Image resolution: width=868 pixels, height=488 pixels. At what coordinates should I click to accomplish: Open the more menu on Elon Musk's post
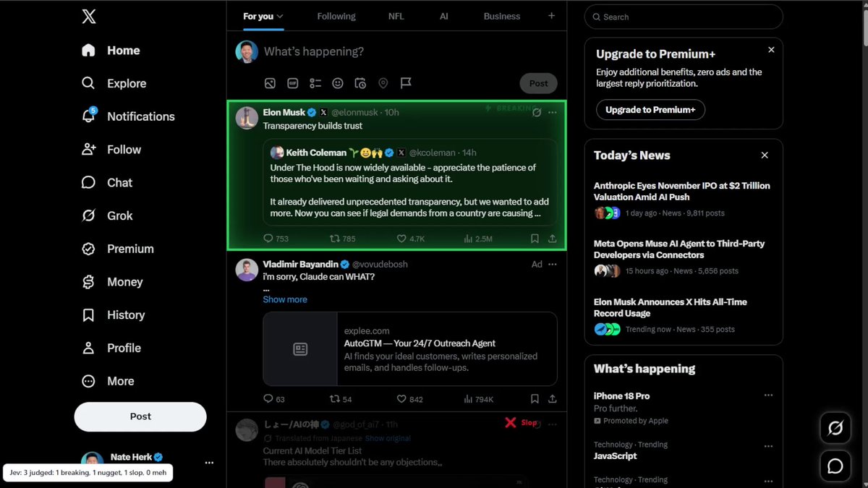[553, 113]
